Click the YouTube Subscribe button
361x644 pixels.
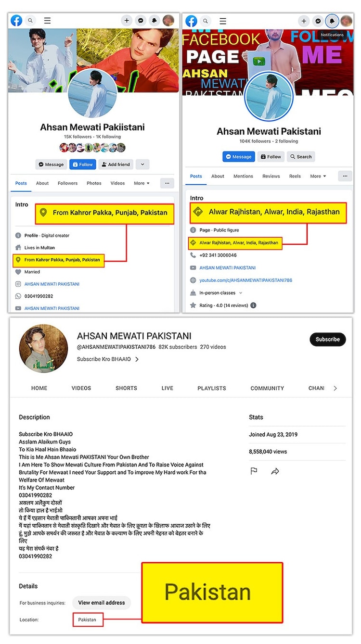(x=327, y=339)
